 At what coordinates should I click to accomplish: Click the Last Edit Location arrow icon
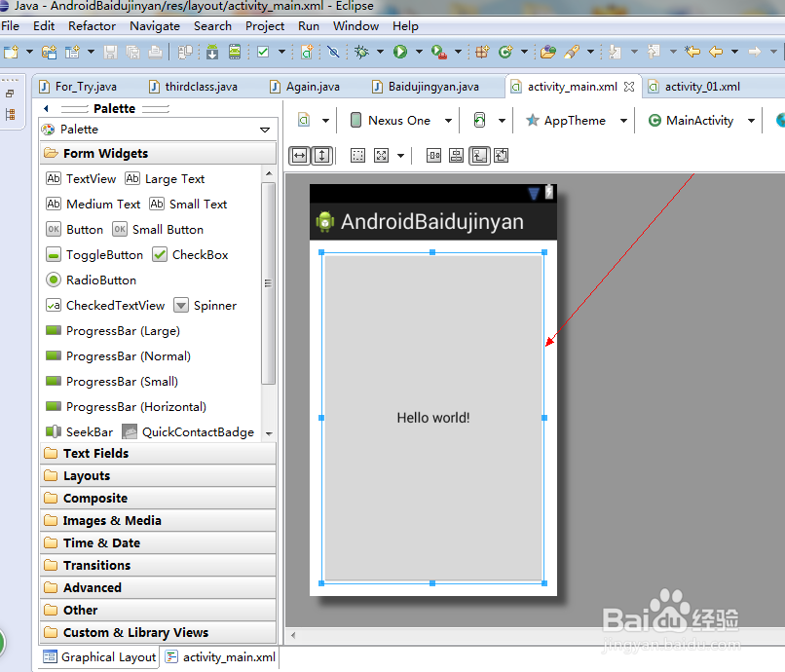[692, 52]
